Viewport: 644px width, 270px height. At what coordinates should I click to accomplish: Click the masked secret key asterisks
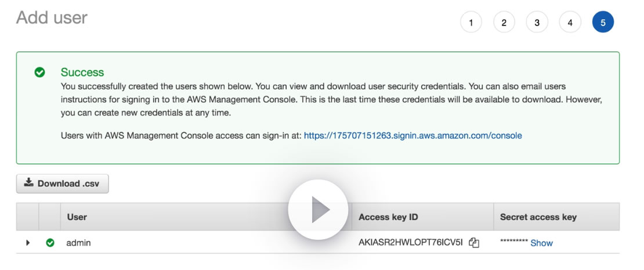pyautogui.click(x=513, y=243)
